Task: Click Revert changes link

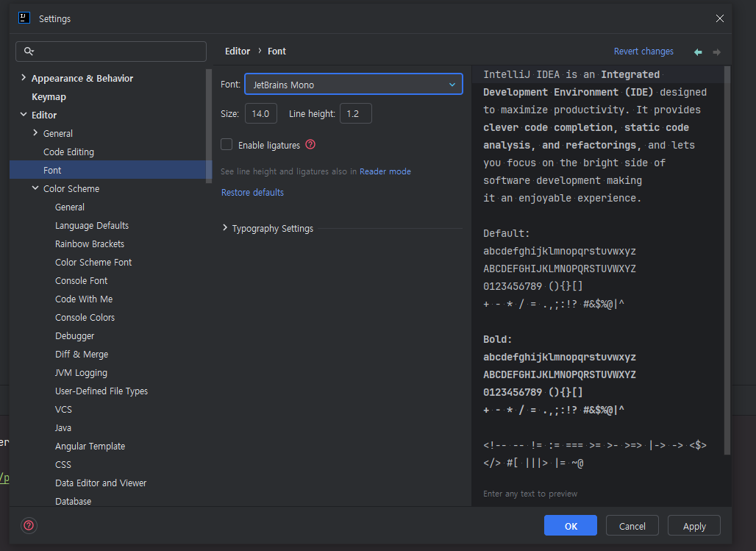Action: tap(643, 51)
